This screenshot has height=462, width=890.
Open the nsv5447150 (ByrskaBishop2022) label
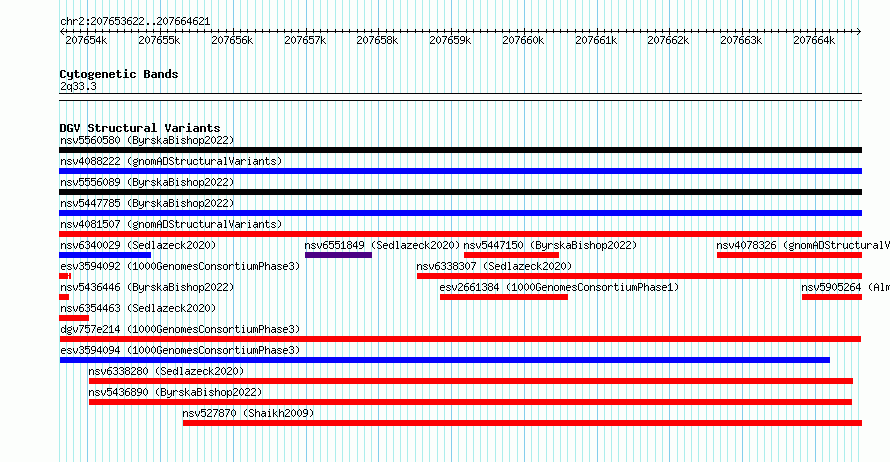point(551,245)
